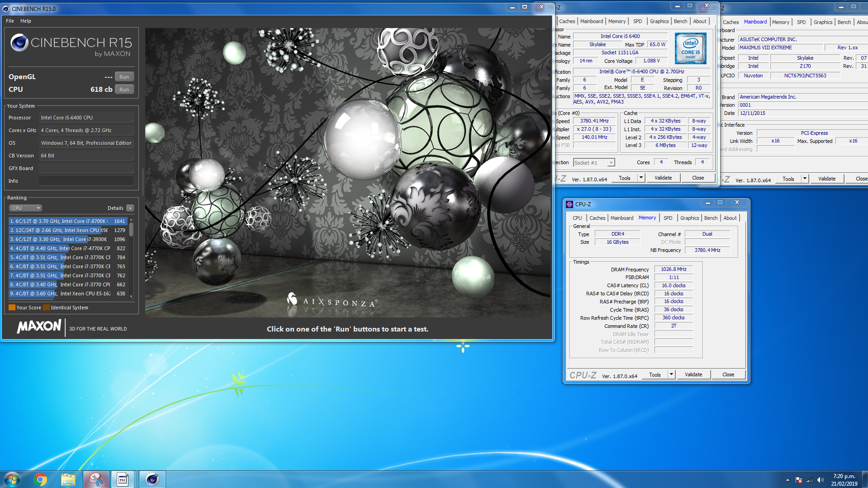Open the Help menu in Cinebench
The width and height of the screenshot is (868, 488).
click(26, 21)
